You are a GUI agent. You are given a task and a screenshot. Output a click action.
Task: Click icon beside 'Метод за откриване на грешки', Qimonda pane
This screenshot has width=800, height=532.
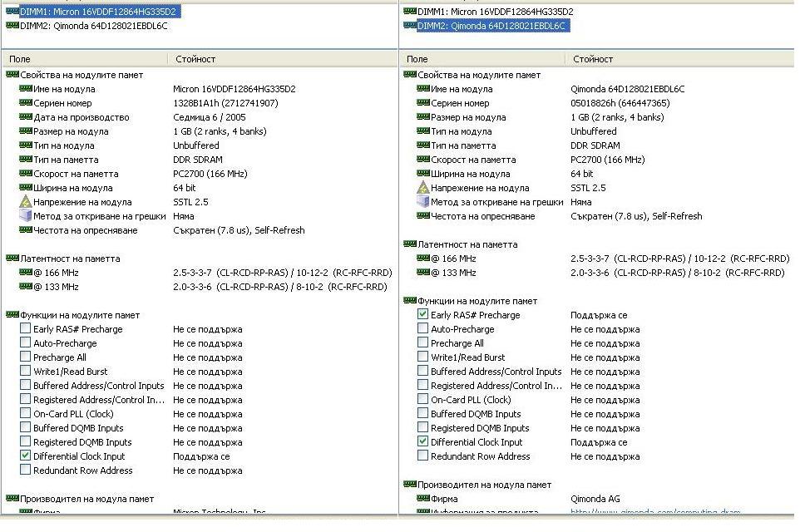(423, 201)
